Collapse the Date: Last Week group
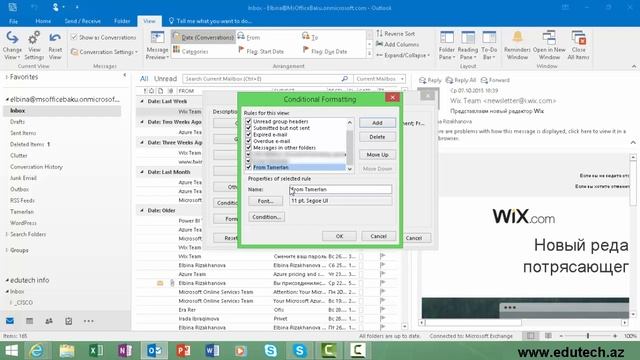 coord(142,101)
